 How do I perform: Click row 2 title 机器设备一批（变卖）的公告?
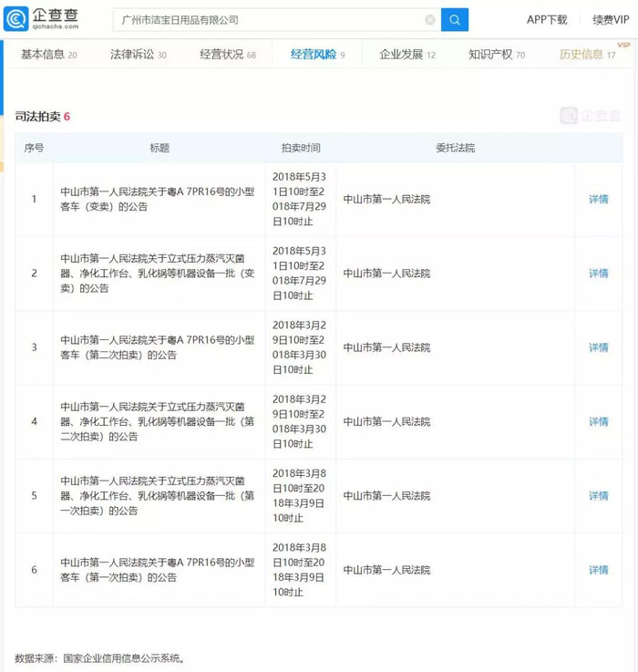click(158, 274)
